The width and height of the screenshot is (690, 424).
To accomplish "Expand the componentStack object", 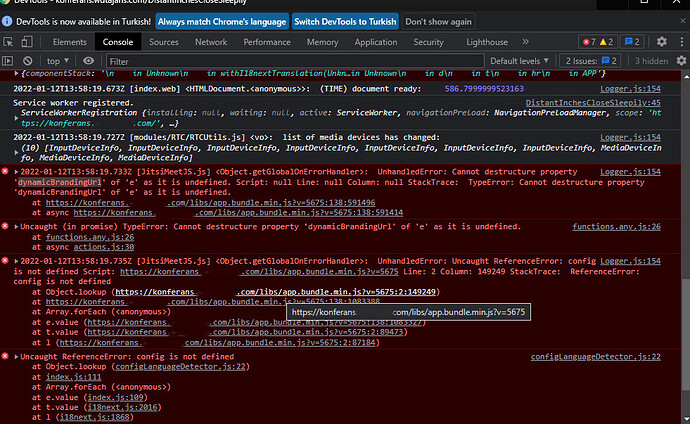I will [16, 73].
